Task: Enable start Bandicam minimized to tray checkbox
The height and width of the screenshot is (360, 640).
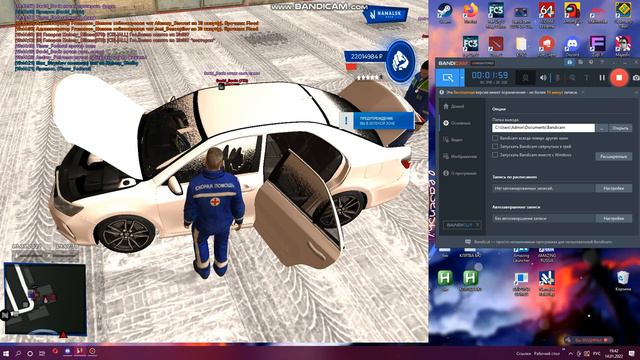Action: 495,147
